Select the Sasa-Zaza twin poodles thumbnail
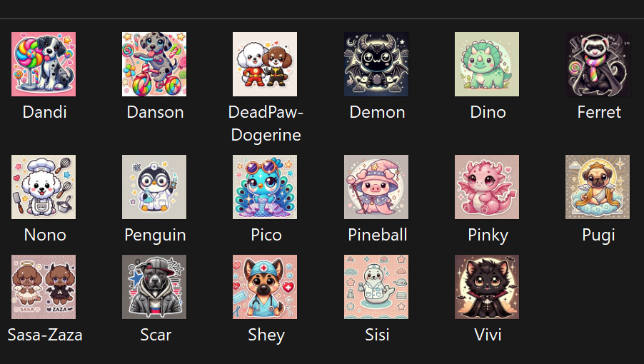The height and width of the screenshot is (364, 644). (x=44, y=287)
